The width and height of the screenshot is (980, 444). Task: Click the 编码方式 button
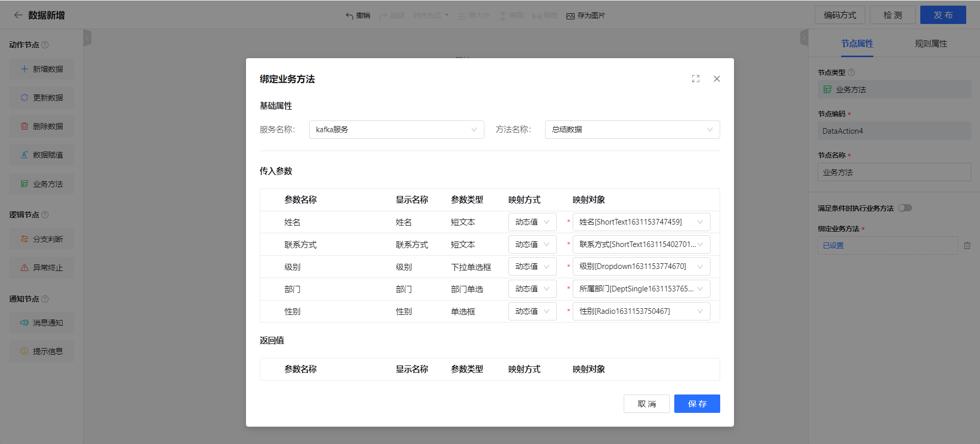click(840, 15)
